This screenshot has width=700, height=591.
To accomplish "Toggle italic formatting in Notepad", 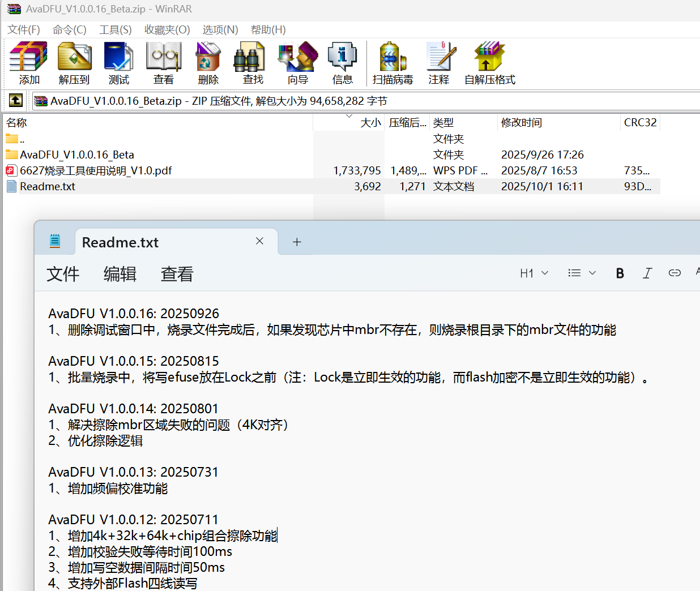I will click(647, 273).
